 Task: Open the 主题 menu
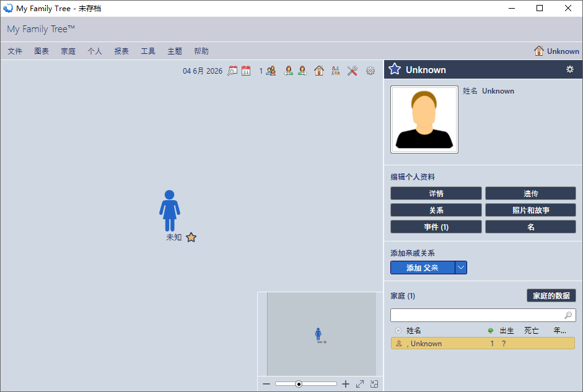[175, 51]
